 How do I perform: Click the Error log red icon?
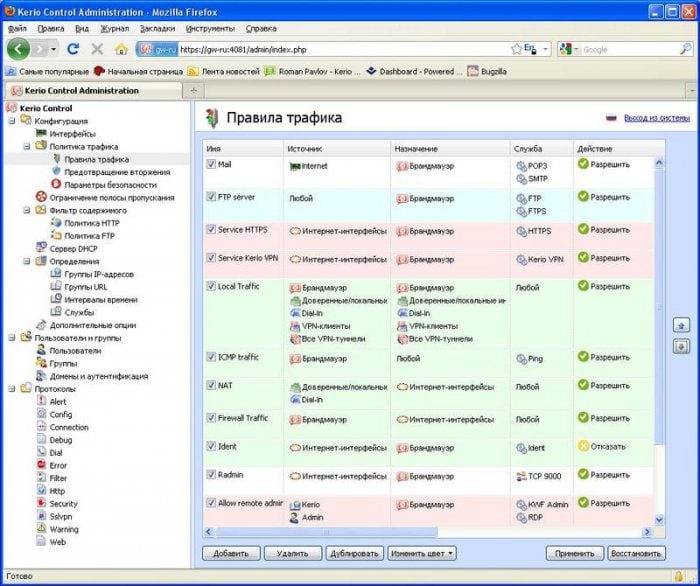pos(42,465)
